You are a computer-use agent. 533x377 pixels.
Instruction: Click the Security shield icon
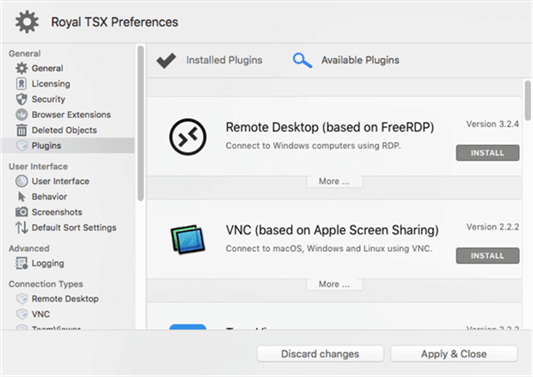click(x=21, y=99)
